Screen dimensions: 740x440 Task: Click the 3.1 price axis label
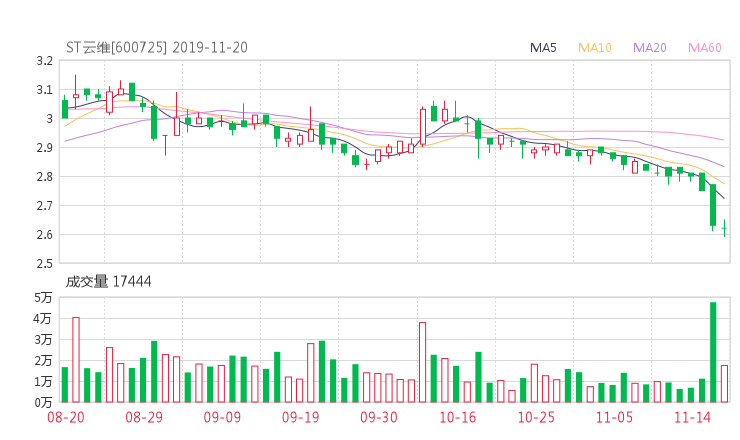[44, 90]
